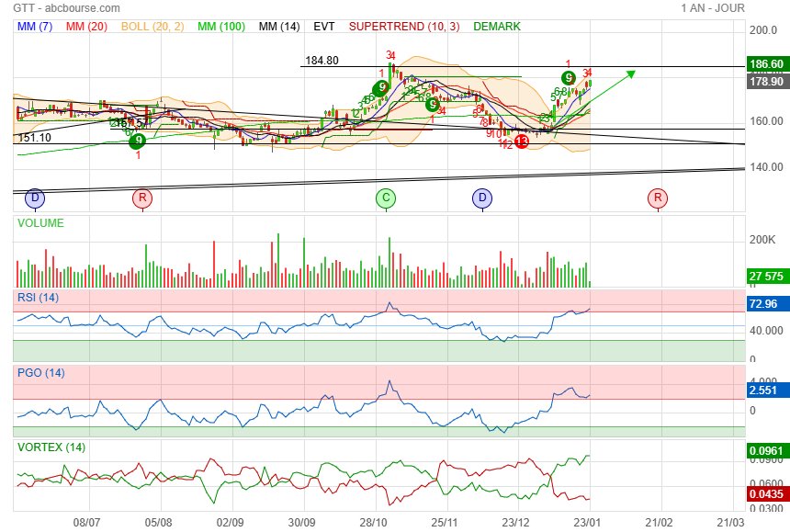Select the R event marker near 21/02
Image resolution: width=790 pixels, height=532 pixels.
657,198
